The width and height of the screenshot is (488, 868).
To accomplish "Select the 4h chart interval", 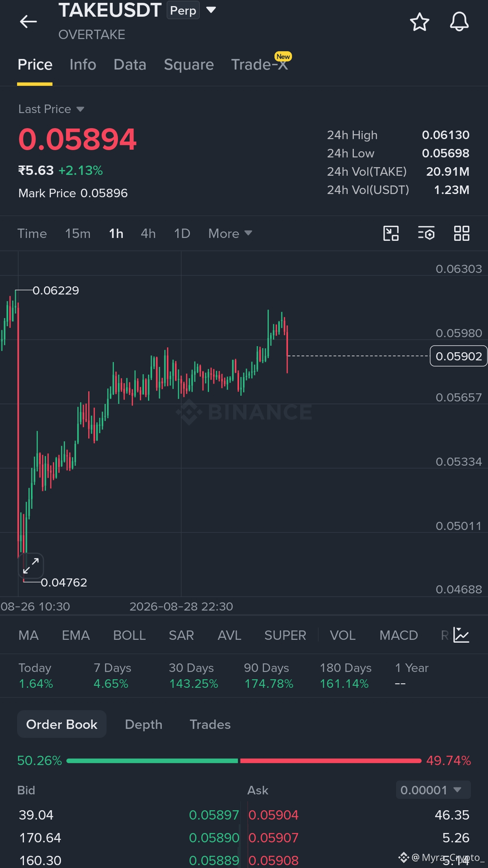I will coord(148,233).
